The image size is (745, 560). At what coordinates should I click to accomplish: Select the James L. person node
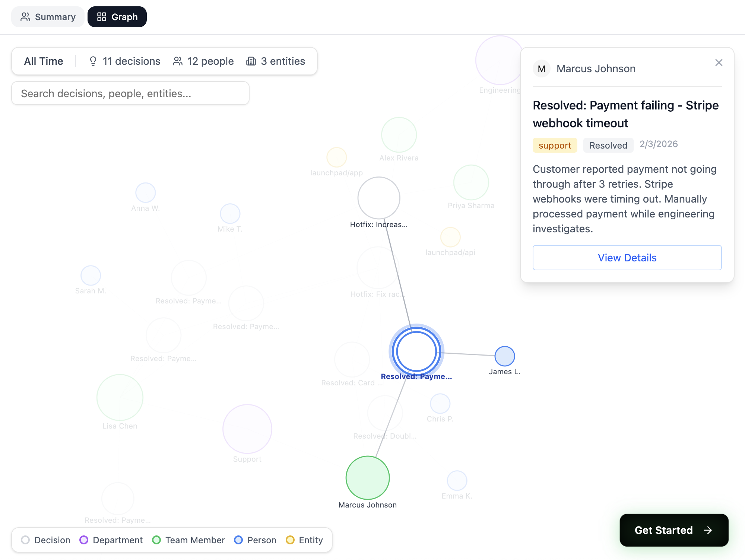504,356
